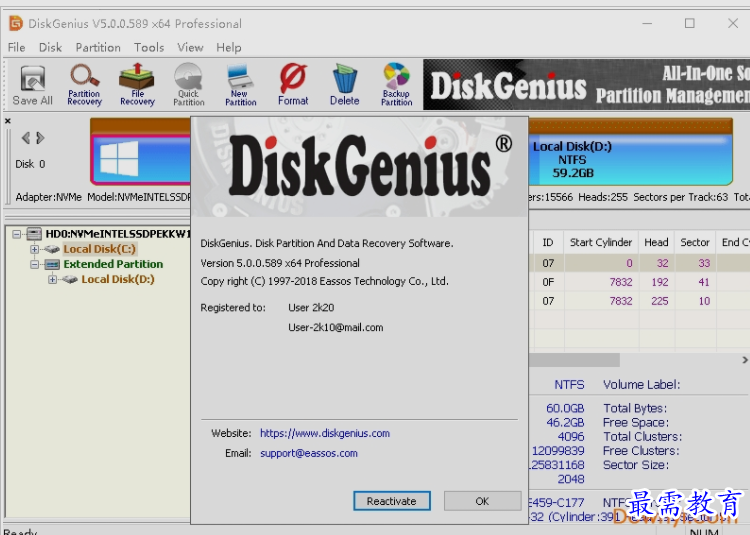Click the Save All toolbar icon
The image size is (750, 535).
[32, 85]
